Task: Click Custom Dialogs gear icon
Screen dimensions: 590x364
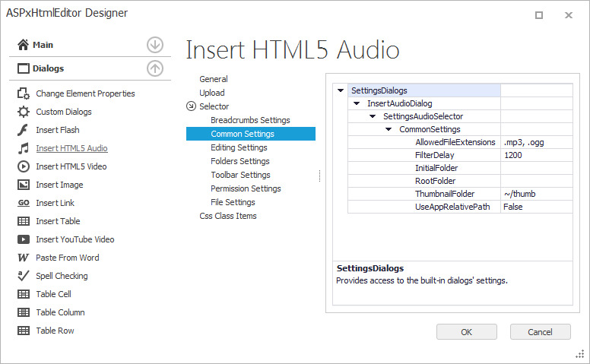Action: (24, 112)
